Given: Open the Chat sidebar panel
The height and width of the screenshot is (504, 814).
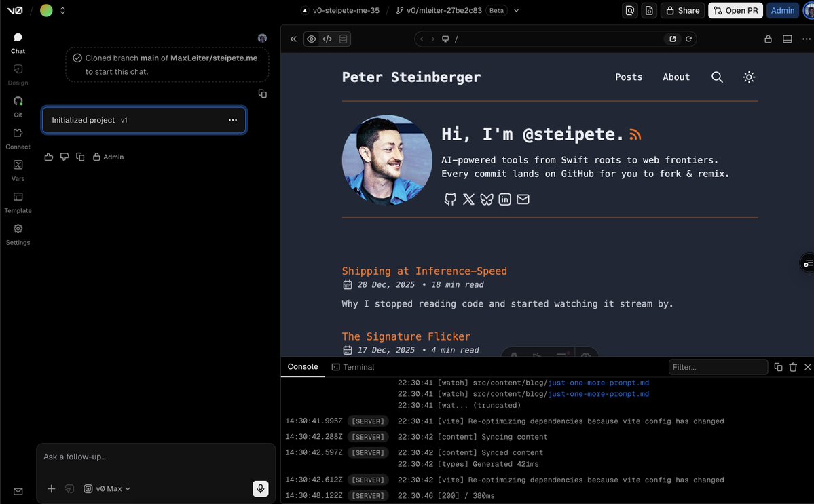Looking at the screenshot, I should [18, 43].
